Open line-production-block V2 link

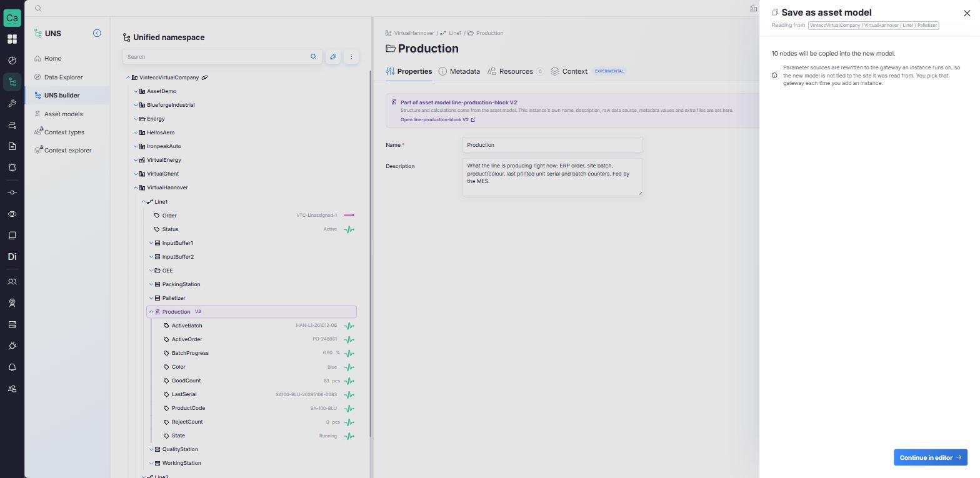click(437, 120)
